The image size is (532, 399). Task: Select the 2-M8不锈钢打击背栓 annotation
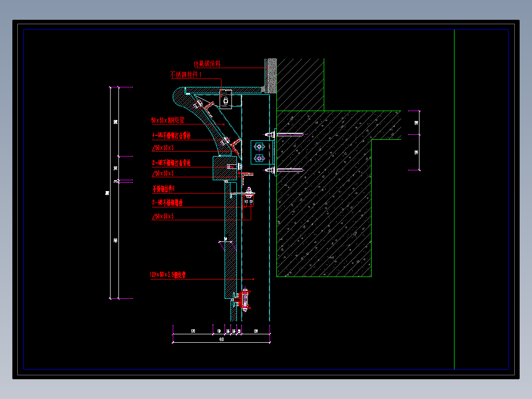click(171, 163)
